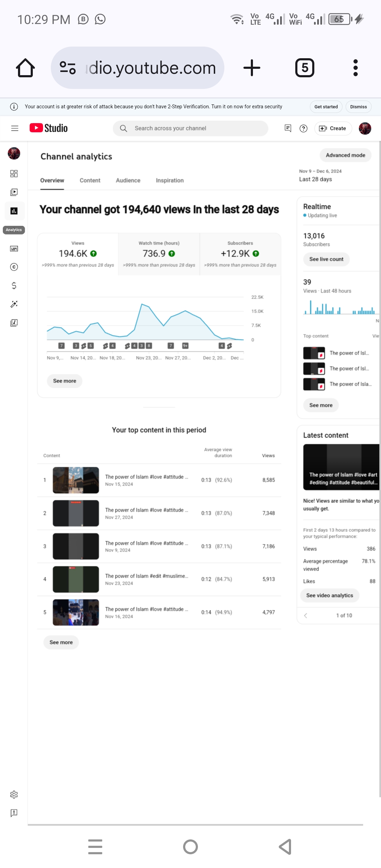This screenshot has width=381, height=868.
Task: Click See live count button
Action: 326,259
